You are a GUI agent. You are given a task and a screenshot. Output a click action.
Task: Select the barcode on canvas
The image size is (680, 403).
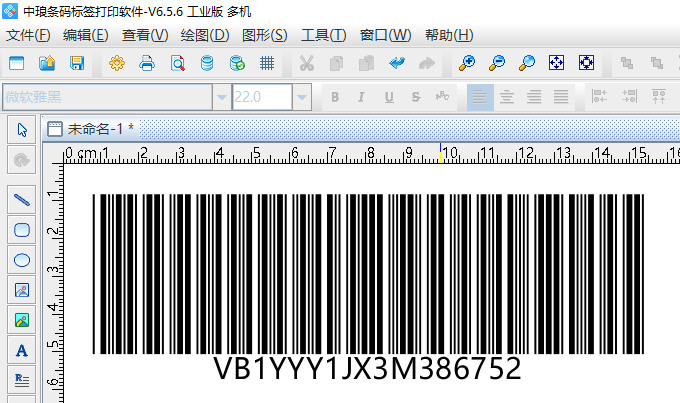368,274
